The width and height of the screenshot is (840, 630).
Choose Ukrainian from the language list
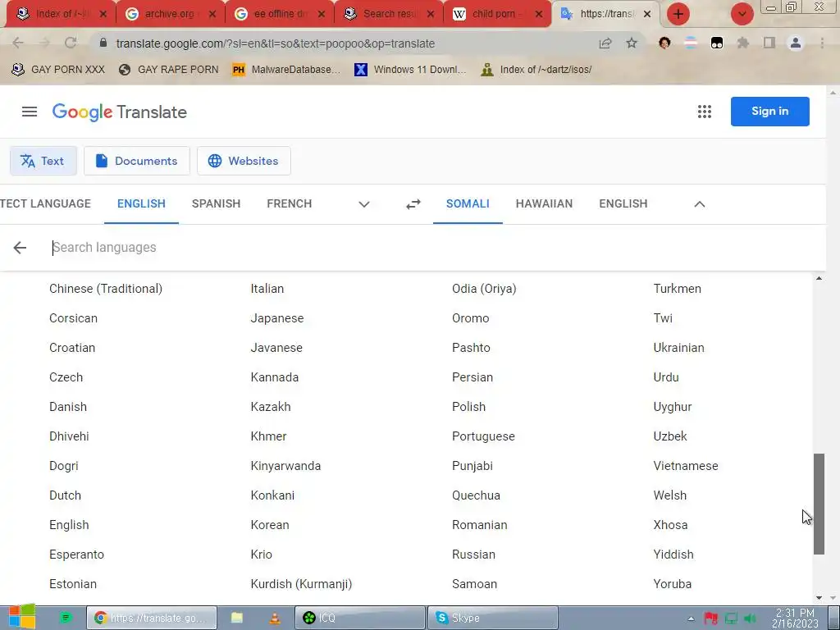click(678, 348)
